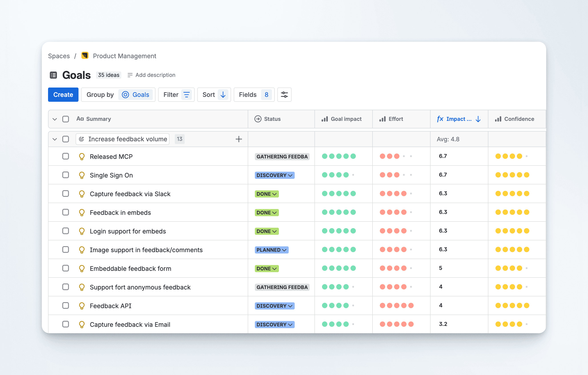Click the plus icon in Increase feedback volume row
Image resolution: width=588 pixels, height=375 pixels.
[239, 139]
